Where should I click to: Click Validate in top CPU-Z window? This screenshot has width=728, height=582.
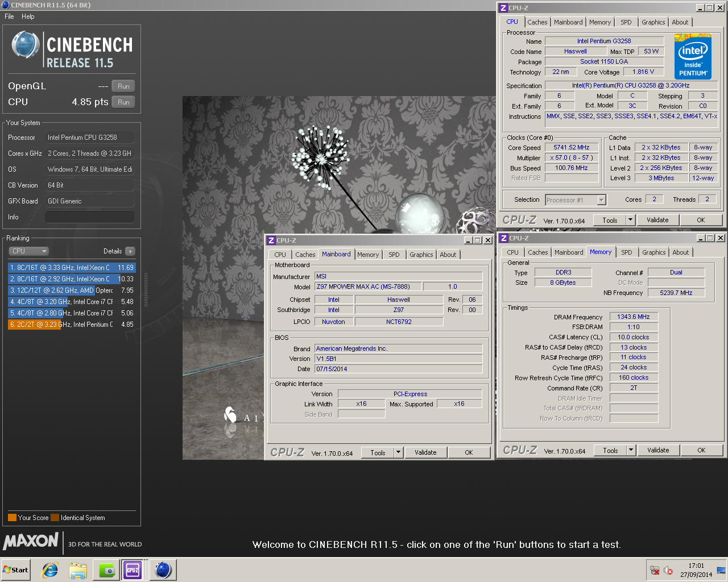pyautogui.click(x=657, y=220)
